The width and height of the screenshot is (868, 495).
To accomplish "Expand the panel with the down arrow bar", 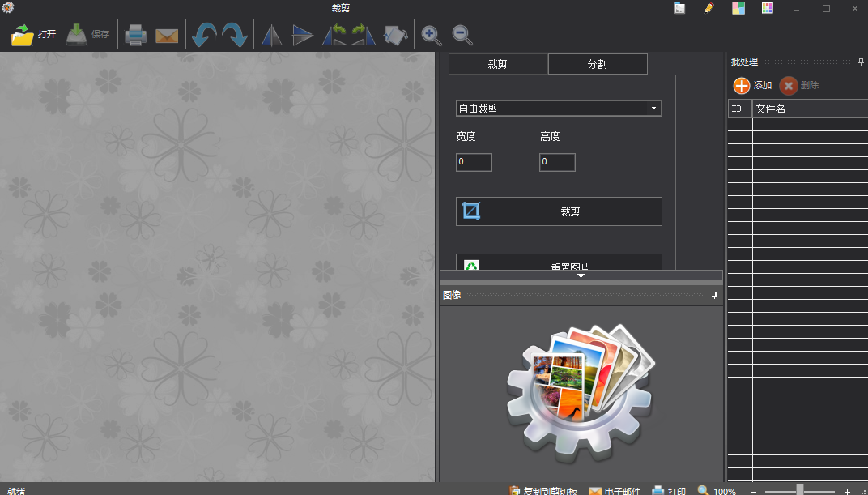I will click(581, 275).
